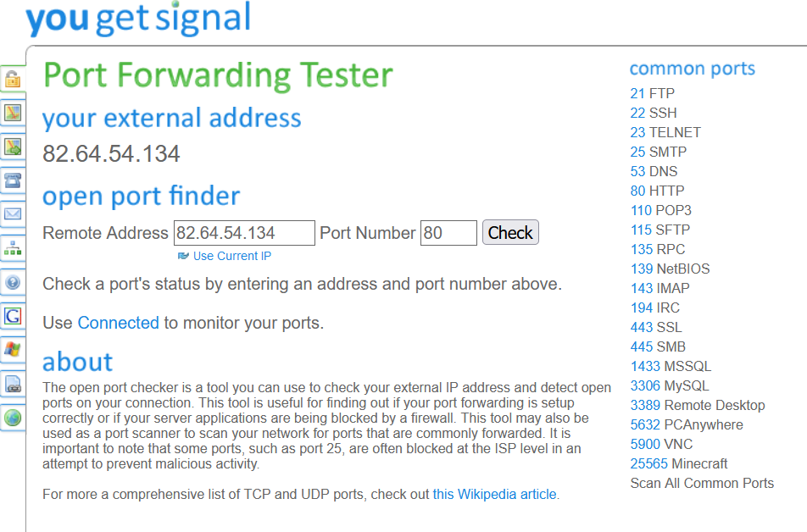Follow the 'this Wikipedia article' link
The height and width of the screenshot is (532, 807).
click(495, 494)
